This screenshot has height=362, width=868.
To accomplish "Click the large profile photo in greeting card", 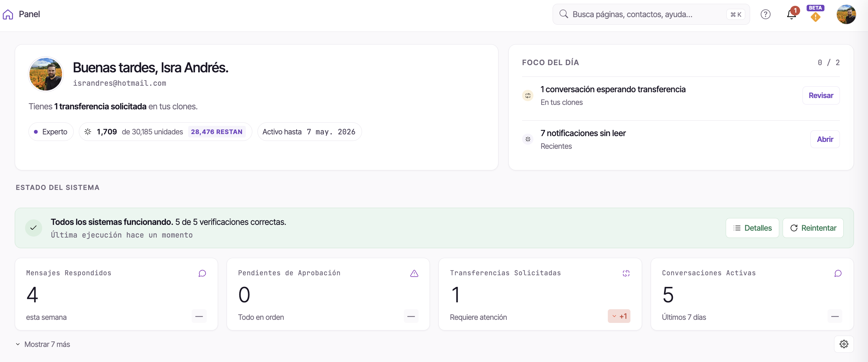I will click(46, 74).
